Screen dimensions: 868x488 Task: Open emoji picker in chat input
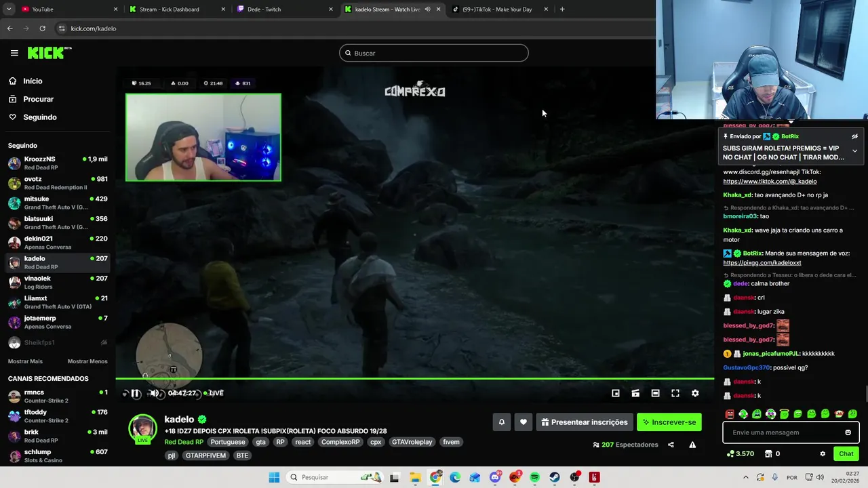coord(848,432)
